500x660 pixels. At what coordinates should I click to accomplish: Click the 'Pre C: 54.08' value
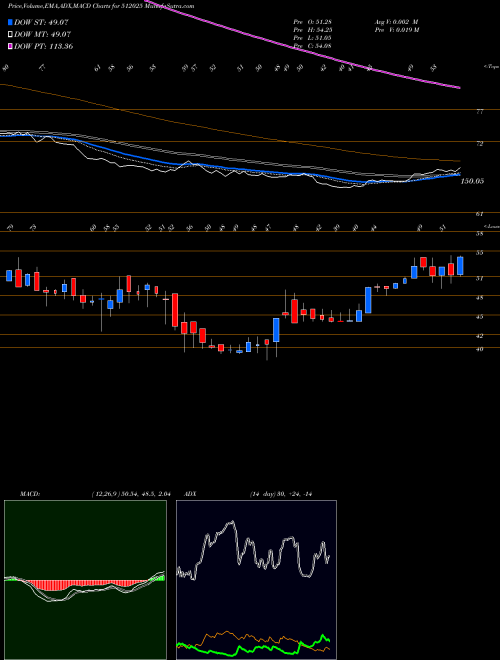click(x=313, y=45)
